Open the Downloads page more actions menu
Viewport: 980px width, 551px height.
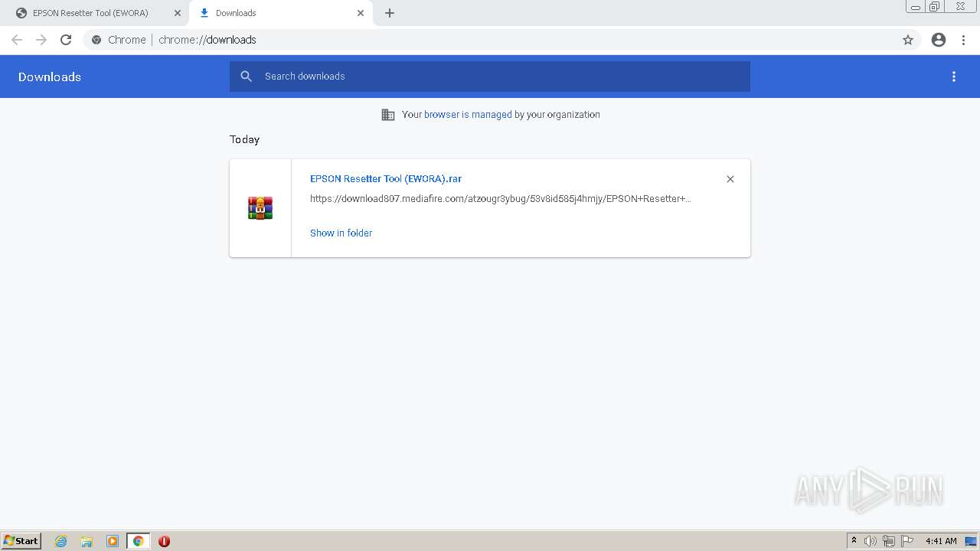coord(954,77)
